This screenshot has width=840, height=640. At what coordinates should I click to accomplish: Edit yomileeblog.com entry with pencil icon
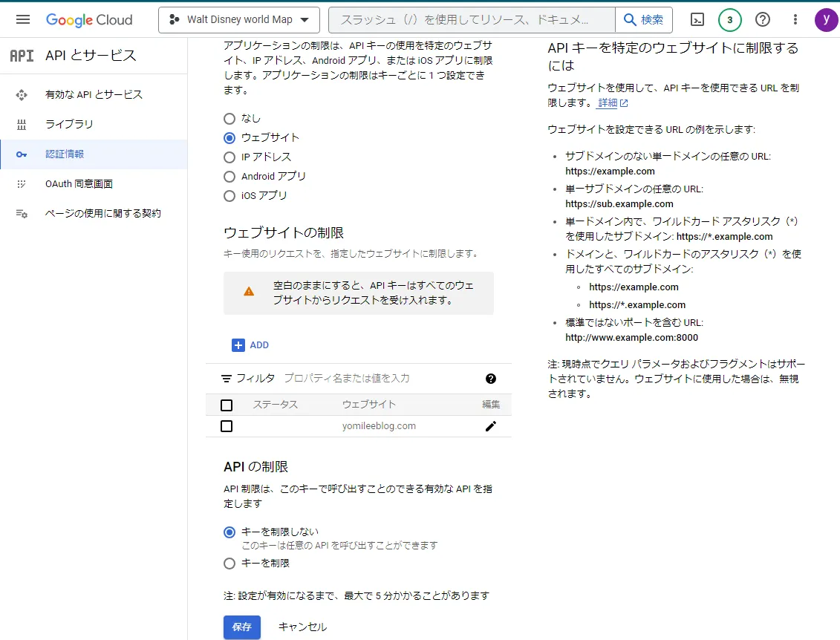(x=491, y=426)
